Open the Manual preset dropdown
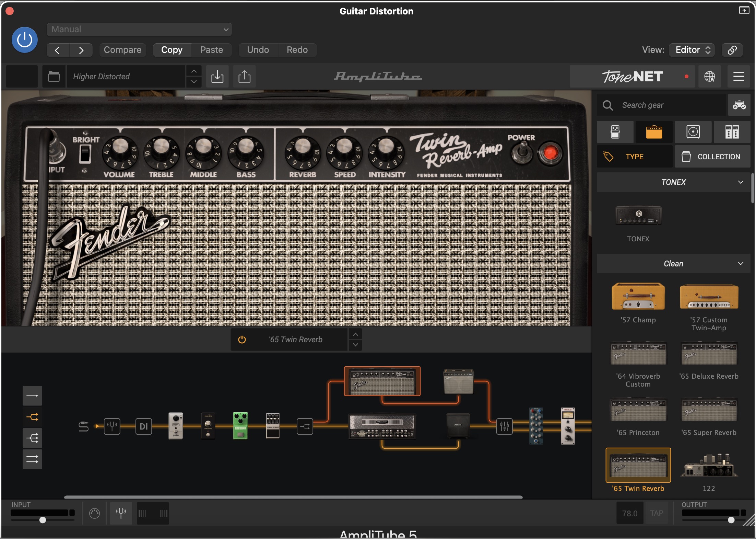756x539 pixels. tap(139, 30)
